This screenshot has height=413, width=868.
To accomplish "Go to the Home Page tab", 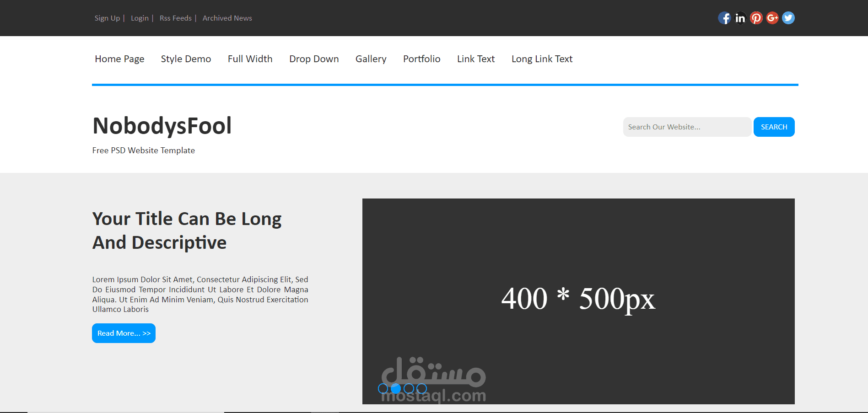I will (119, 59).
